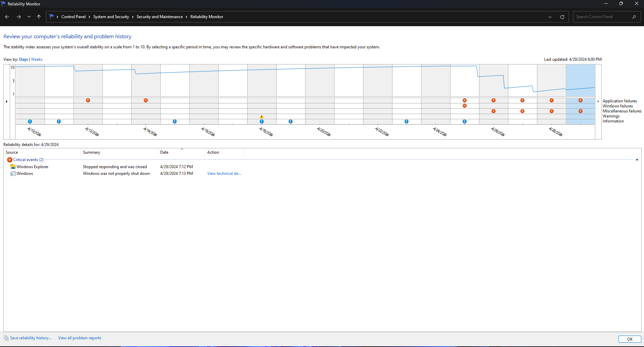This screenshot has width=644, height=347.
Task: Expand chevron after Control Panel breadcrumb
Action: pyautogui.click(x=89, y=17)
